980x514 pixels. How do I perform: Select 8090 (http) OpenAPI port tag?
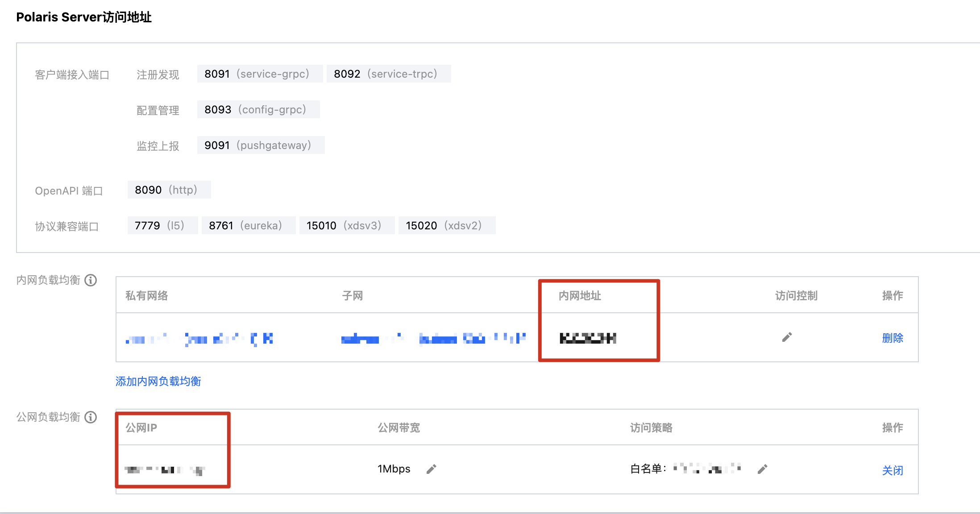click(x=169, y=190)
